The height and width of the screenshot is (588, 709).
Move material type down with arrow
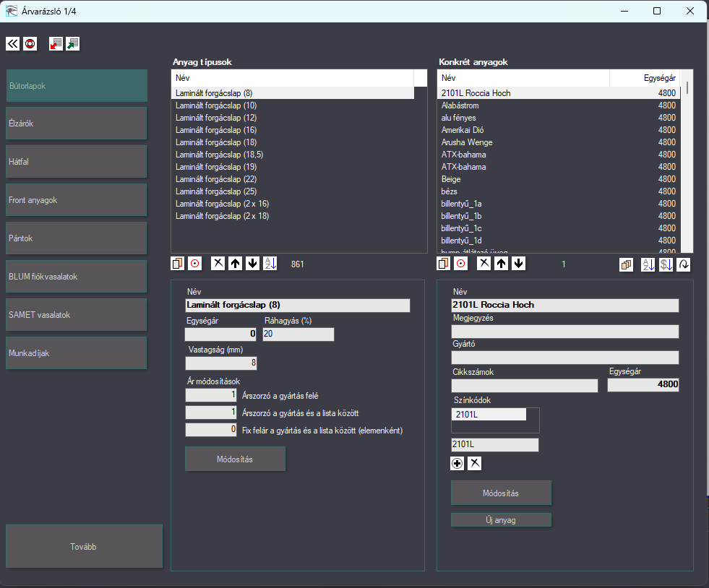(x=253, y=264)
